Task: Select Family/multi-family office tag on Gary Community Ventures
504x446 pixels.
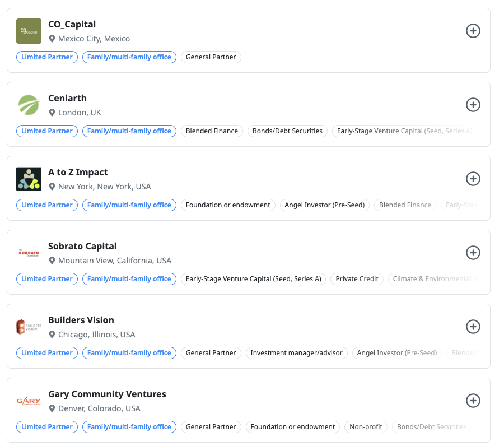Action: pos(129,427)
